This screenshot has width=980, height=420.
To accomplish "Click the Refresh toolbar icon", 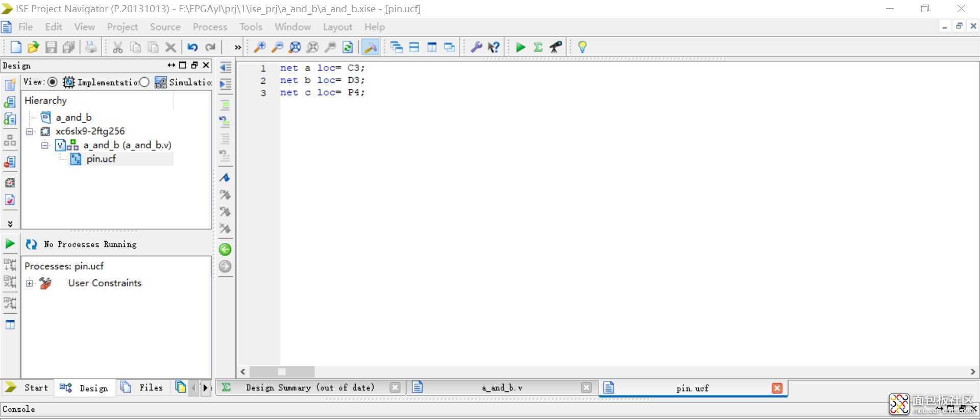I will (x=348, y=47).
